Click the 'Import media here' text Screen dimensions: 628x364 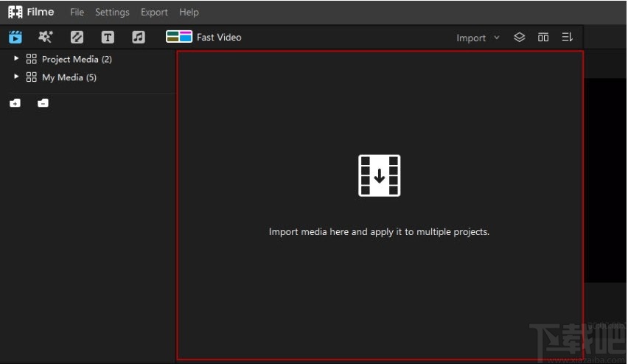[379, 232]
